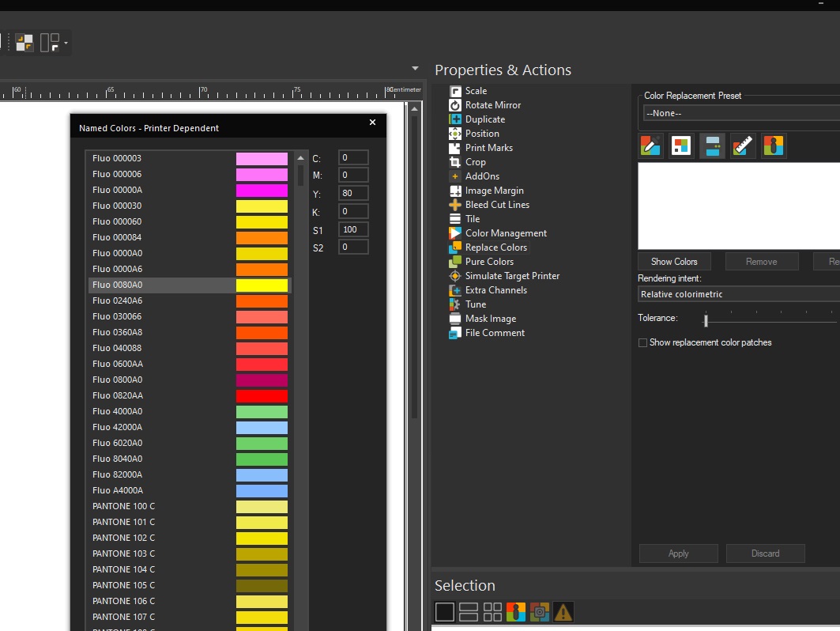Select the Fluo 8040A0 row
The image size is (840, 631).
tap(190, 459)
